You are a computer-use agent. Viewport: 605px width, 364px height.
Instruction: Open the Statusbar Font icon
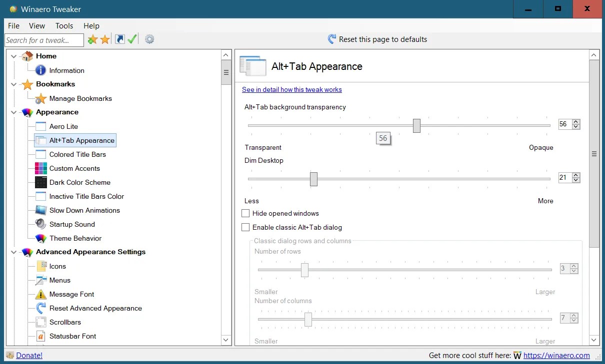point(41,336)
